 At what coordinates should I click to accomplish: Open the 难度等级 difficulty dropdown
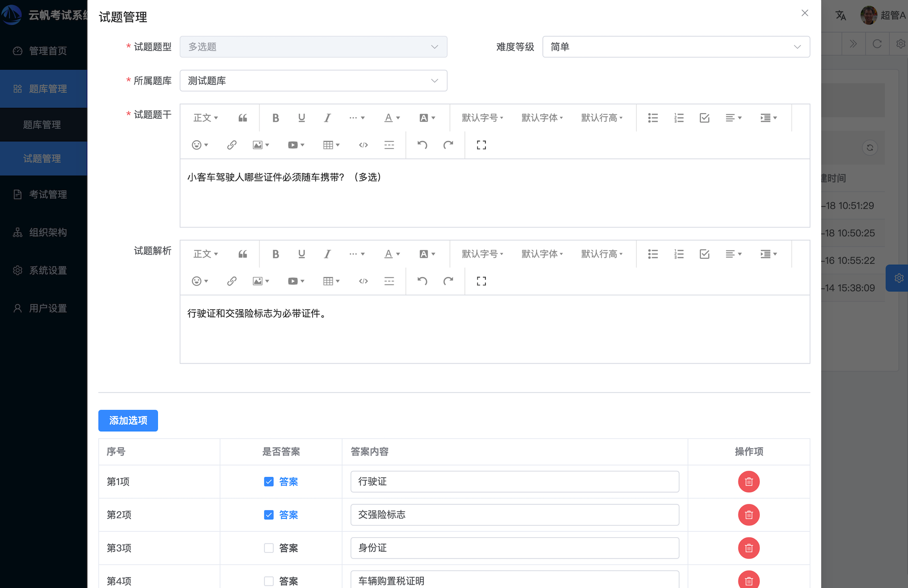tap(676, 46)
